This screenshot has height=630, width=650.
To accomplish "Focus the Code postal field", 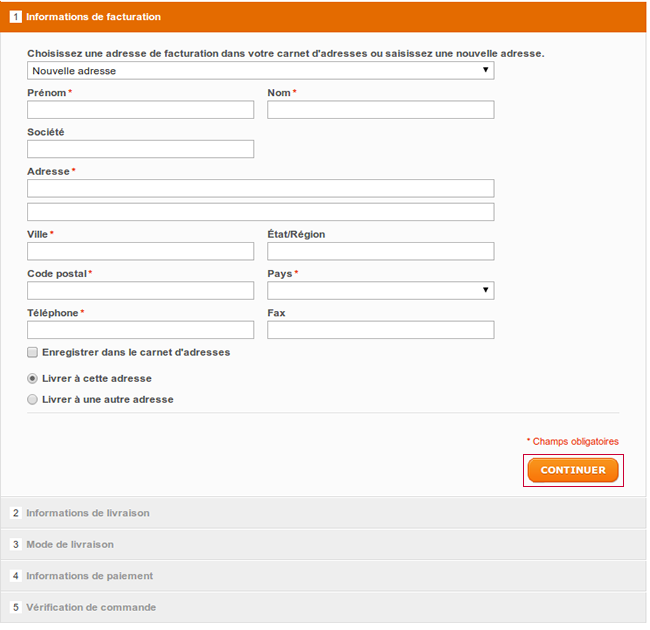I will [141, 290].
